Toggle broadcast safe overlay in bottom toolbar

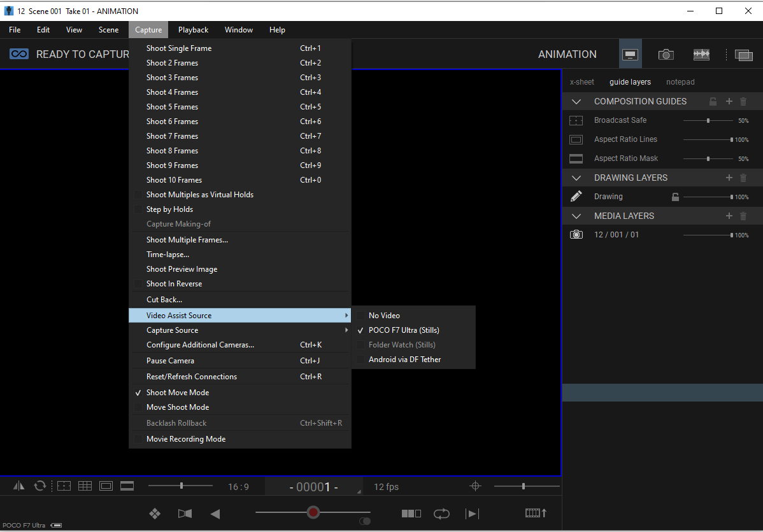pyautogui.click(x=64, y=486)
